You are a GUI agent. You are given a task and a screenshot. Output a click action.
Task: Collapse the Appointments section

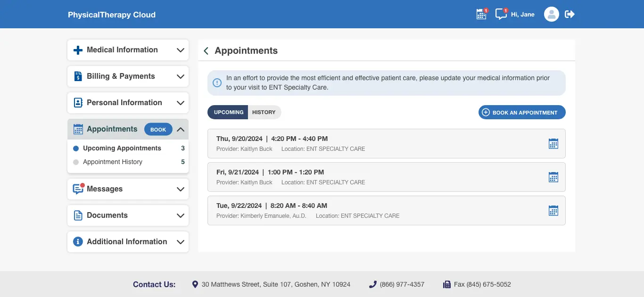(180, 129)
